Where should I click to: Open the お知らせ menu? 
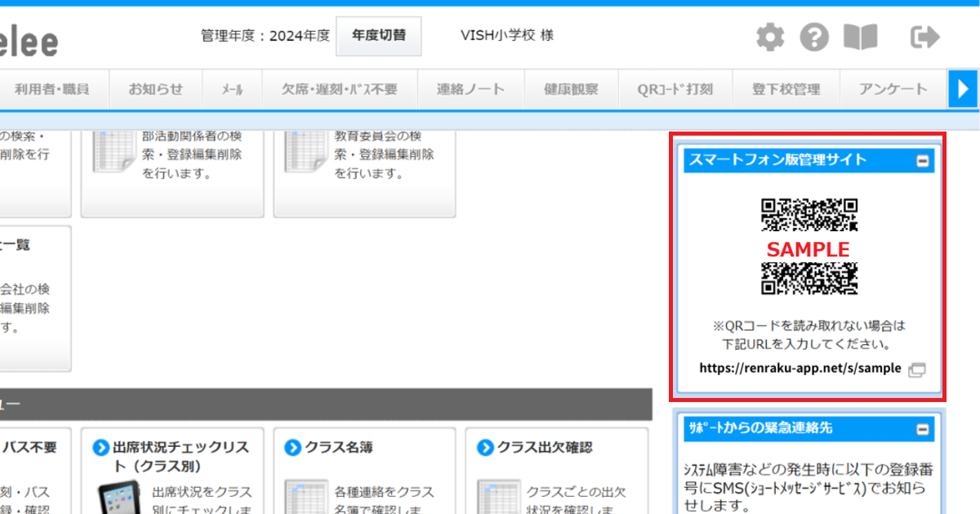156,89
